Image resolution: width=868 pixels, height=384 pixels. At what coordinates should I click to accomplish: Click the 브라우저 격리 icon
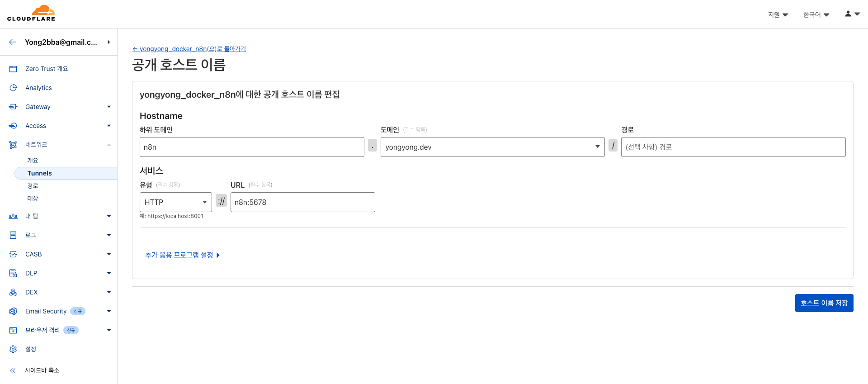click(13, 330)
